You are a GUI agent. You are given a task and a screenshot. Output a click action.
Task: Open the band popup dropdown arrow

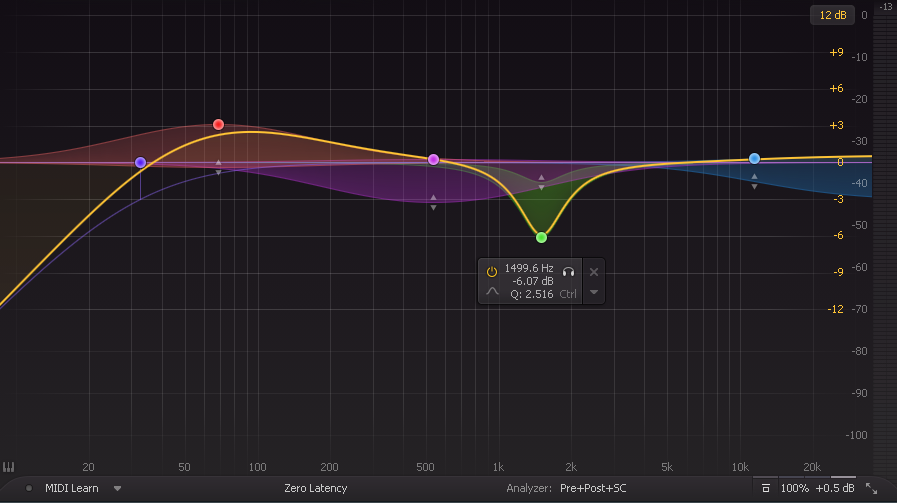[594, 292]
